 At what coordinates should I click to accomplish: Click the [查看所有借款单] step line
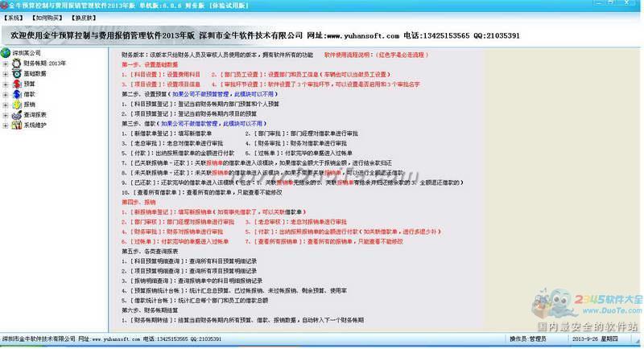(202, 192)
